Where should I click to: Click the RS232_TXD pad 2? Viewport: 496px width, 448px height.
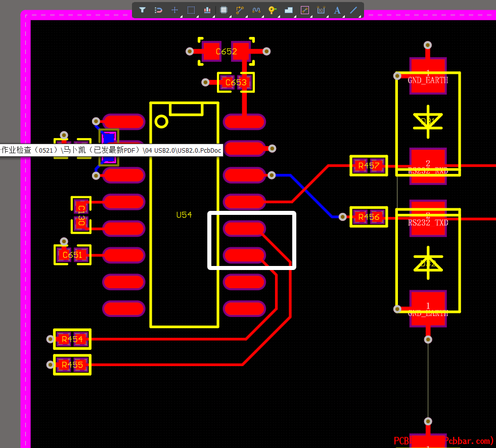pos(428,218)
